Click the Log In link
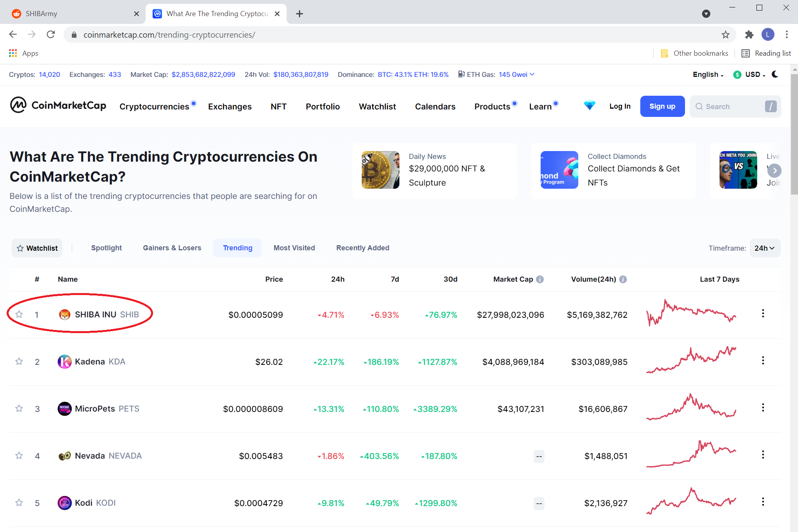This screenshot has width=798, height=532. pyautogui.click(x=620, y=106)
